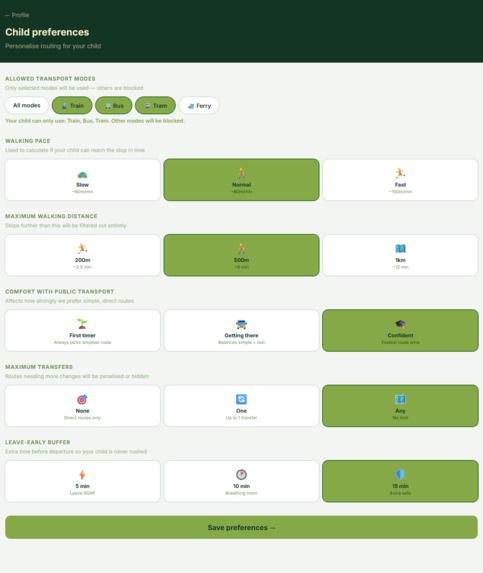The height and width of the screenshot is (573, 483).
Task: Click the map icon on the 1km card
Action: click(400, 248)
